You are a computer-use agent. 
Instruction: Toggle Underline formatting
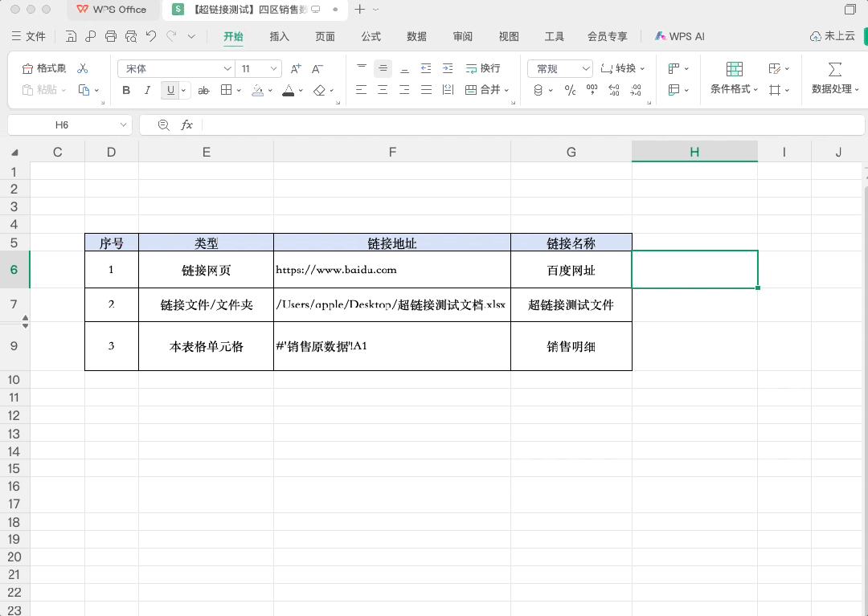click(x=170, y=90)
